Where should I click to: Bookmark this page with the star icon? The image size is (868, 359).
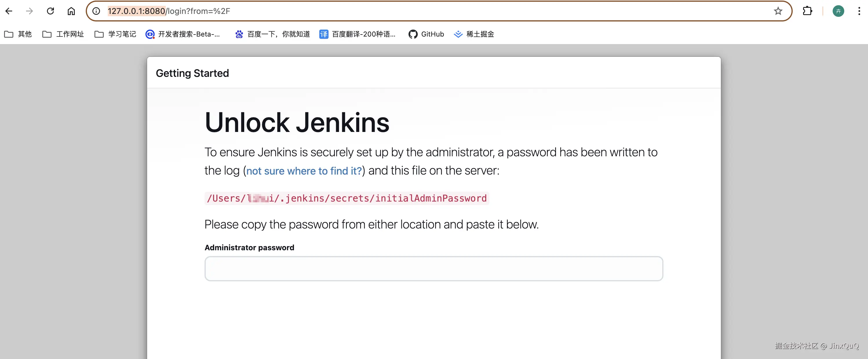(778, 11)
